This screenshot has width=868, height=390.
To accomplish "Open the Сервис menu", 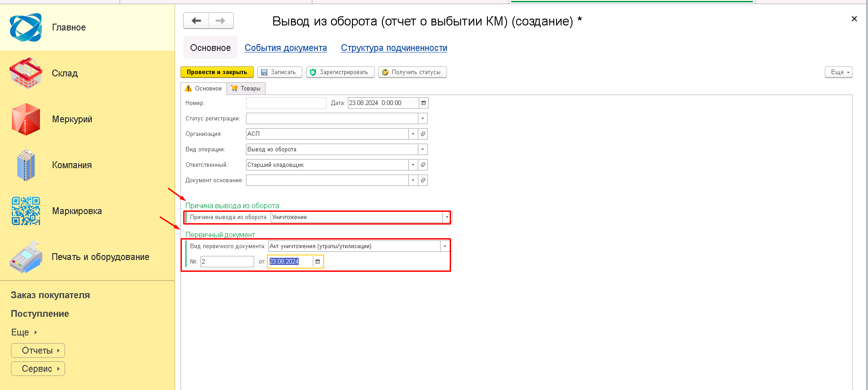I will click(x=38, y=369).
